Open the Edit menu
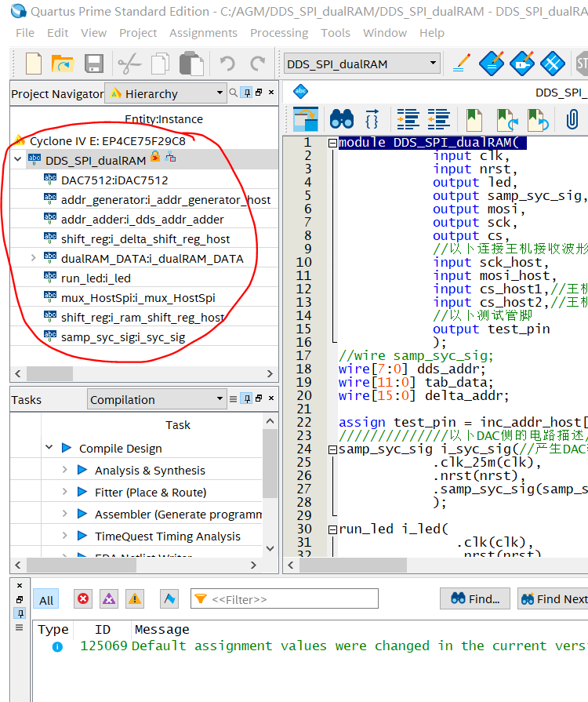 [x=58, y=33]
